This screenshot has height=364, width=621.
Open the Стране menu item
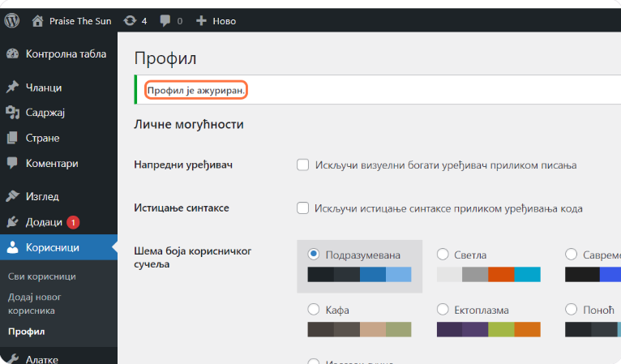42,138
